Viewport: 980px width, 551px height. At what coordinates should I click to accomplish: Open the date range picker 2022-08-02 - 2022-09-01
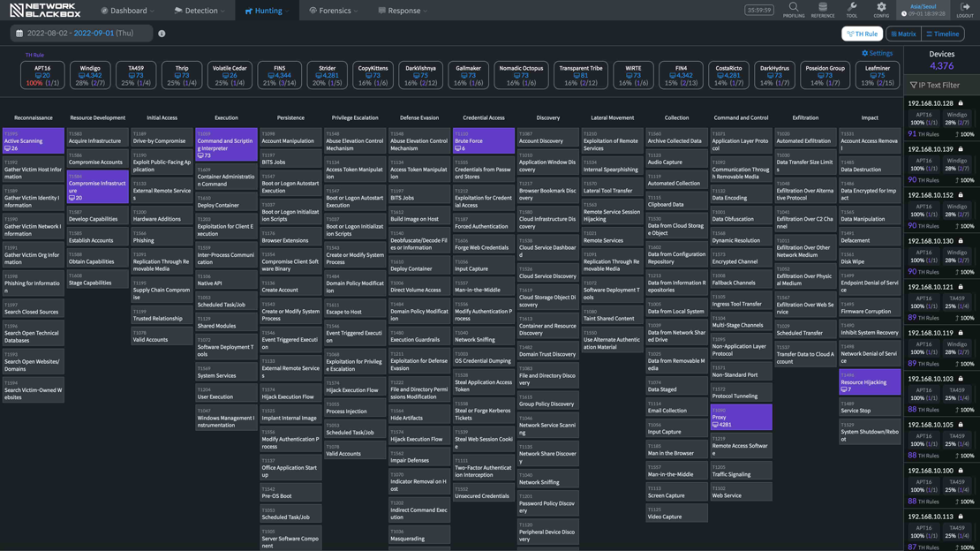click(x=81, y=34)
